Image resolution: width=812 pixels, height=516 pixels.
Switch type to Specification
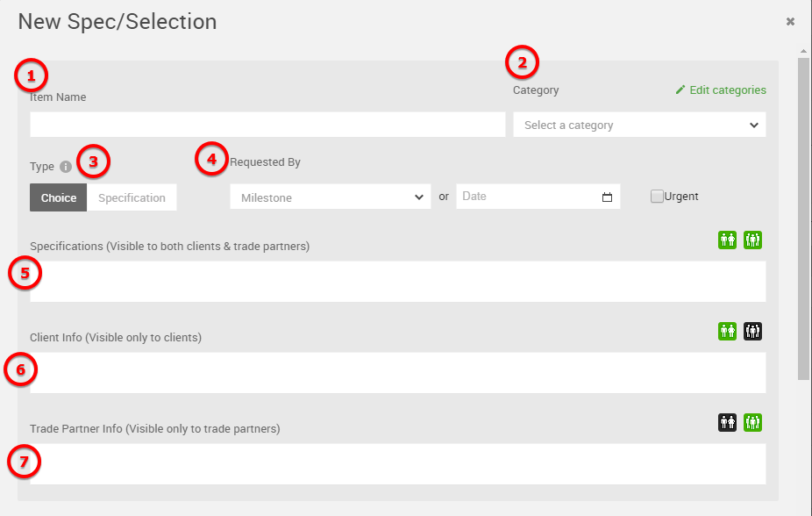132,197
